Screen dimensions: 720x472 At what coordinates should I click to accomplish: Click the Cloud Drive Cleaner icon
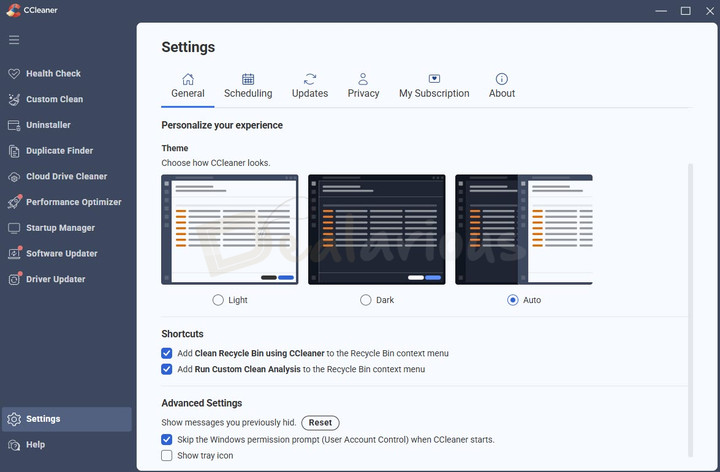[x=14, y=177]
